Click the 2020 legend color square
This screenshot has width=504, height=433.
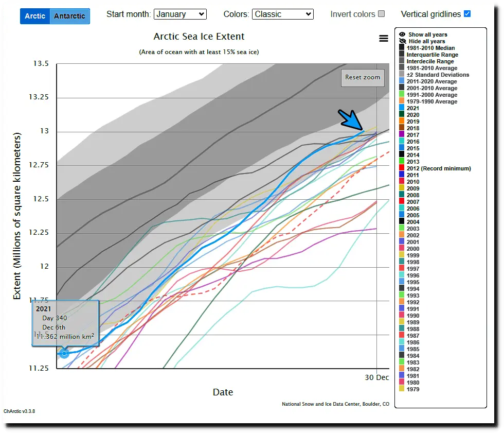(x=402, y=115)
